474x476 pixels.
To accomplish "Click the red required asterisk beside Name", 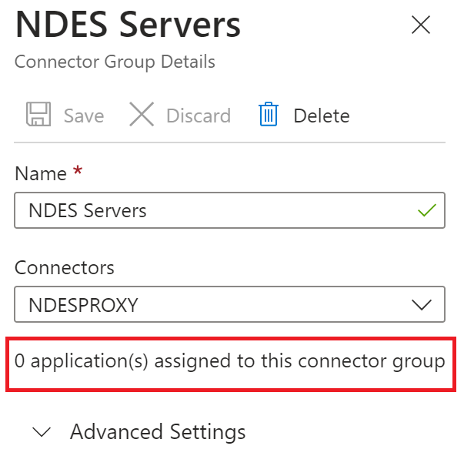I will (78, 170).
